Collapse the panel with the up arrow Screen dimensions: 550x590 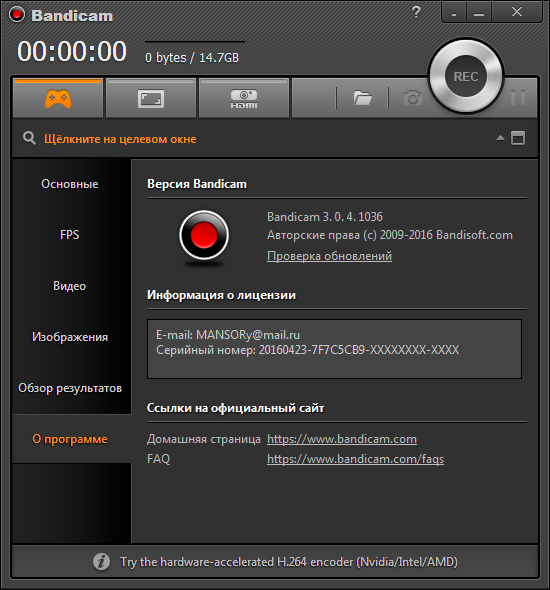500,138
